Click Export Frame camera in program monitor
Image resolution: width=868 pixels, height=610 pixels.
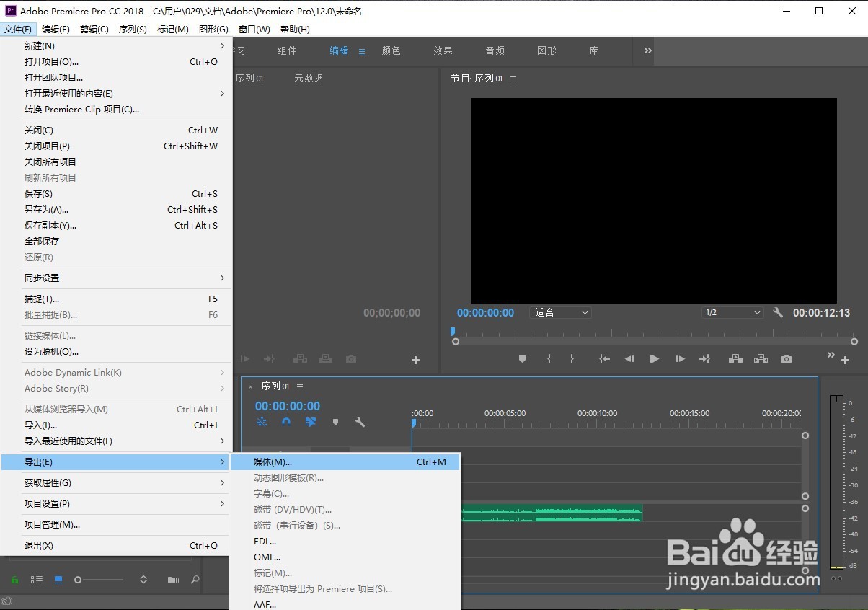point(787,359)
